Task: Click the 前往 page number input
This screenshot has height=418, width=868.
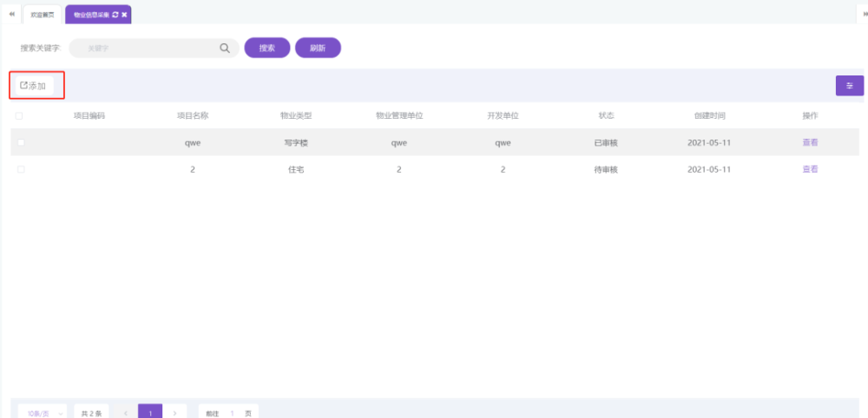Action: [x=233, y=413]
